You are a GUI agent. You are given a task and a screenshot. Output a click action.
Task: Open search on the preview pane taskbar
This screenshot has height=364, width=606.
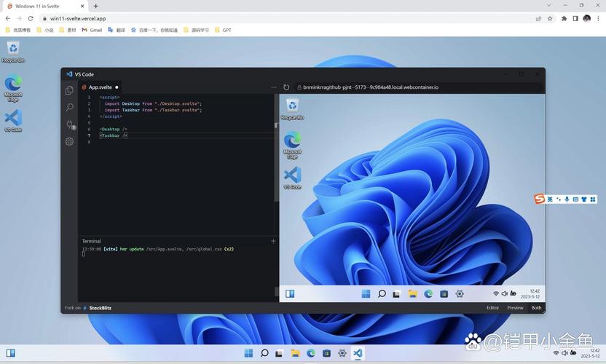382,294
